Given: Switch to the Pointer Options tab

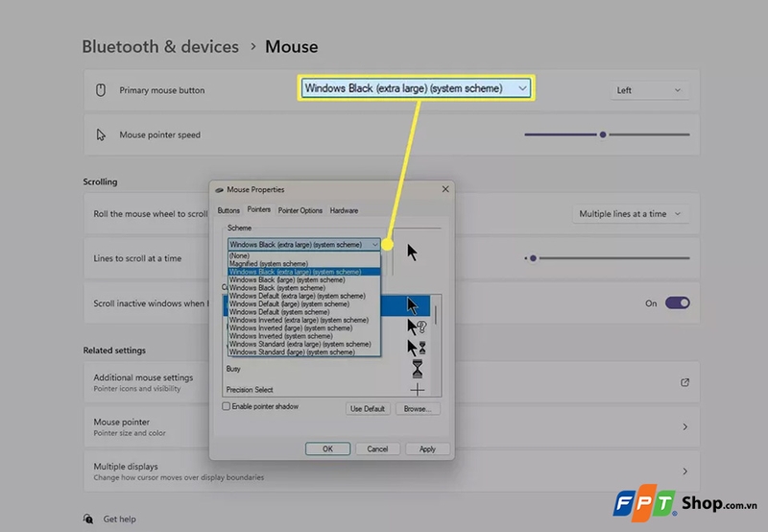Looking at the screenshot, I should click(300, 210).
